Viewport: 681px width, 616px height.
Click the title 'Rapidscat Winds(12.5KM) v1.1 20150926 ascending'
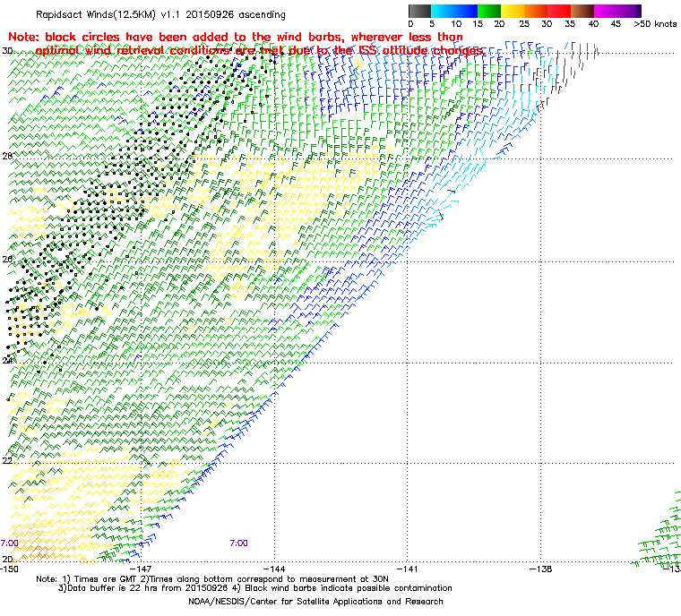click(160, 14)
